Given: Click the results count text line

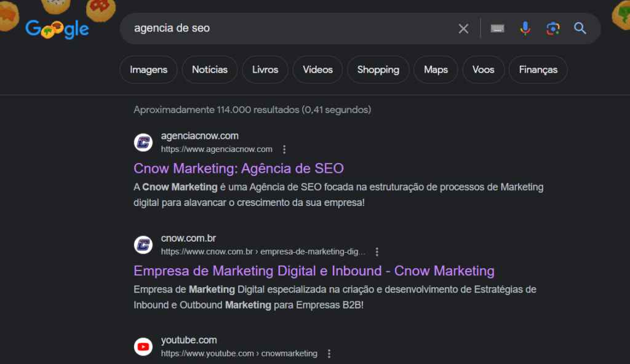Looking at the screenshot, I should pos(252,109).
